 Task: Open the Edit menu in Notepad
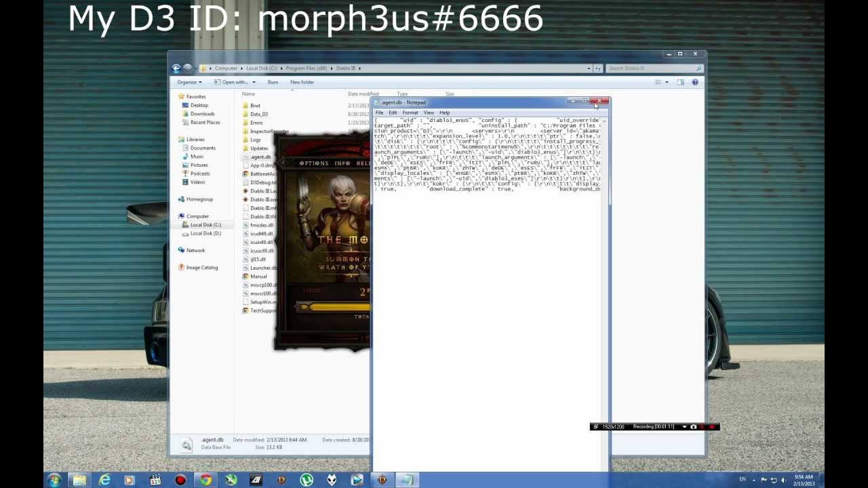[x=393, y=113]
